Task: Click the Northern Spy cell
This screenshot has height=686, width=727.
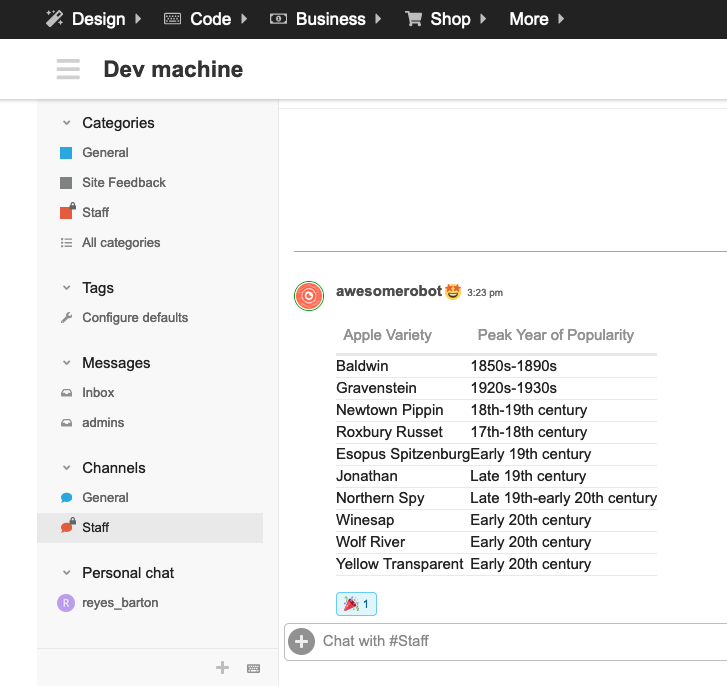Action: point(380,498)
